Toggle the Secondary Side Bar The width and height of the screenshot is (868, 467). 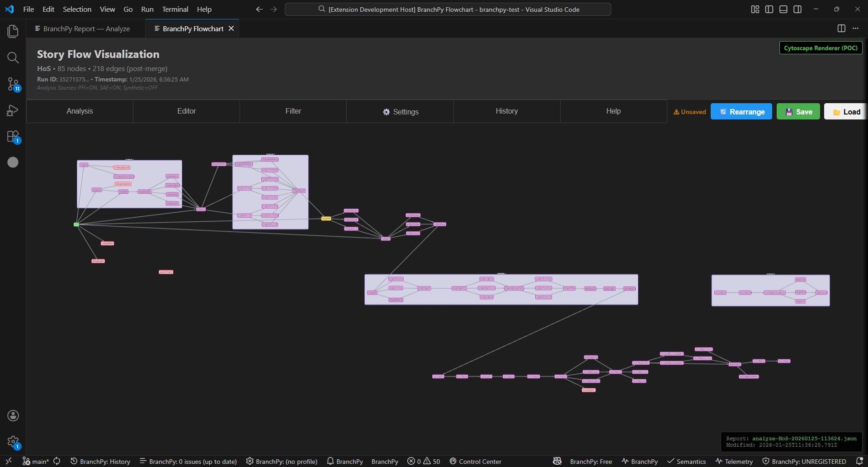pyautogui.click(x=798, y=9)
